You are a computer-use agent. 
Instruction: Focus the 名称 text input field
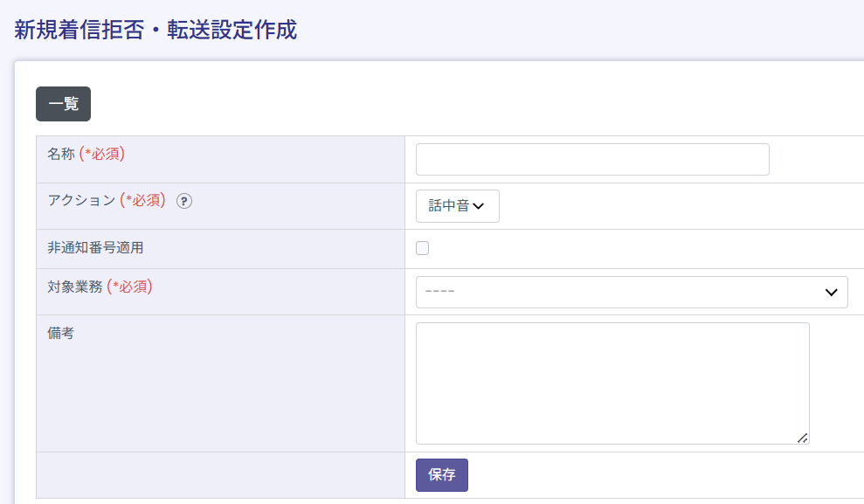coord(591,160)
